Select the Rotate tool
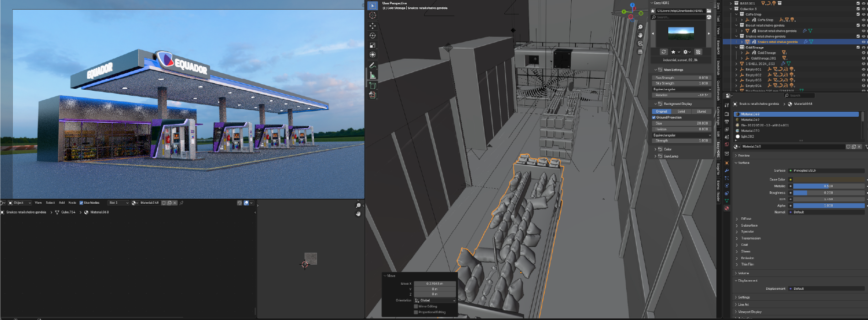This screenshot has height=320, width=868. (372, 35)
